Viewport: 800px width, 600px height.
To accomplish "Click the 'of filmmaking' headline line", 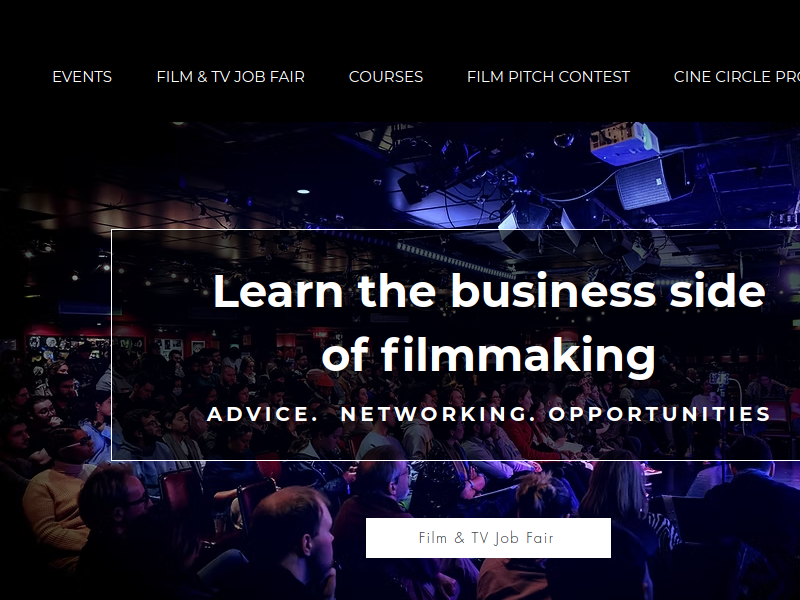I will (488, 354).
